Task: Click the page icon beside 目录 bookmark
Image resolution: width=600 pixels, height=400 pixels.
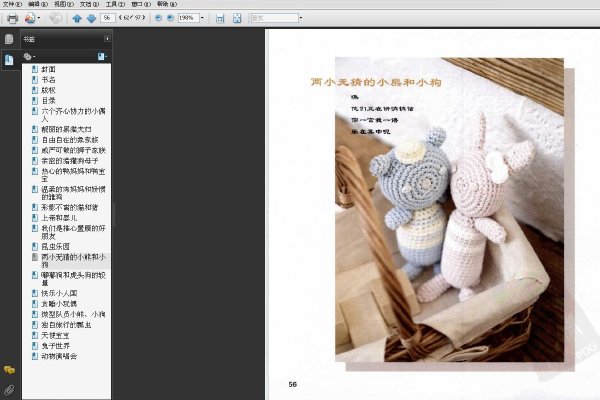Action: [x=35, y=101]
